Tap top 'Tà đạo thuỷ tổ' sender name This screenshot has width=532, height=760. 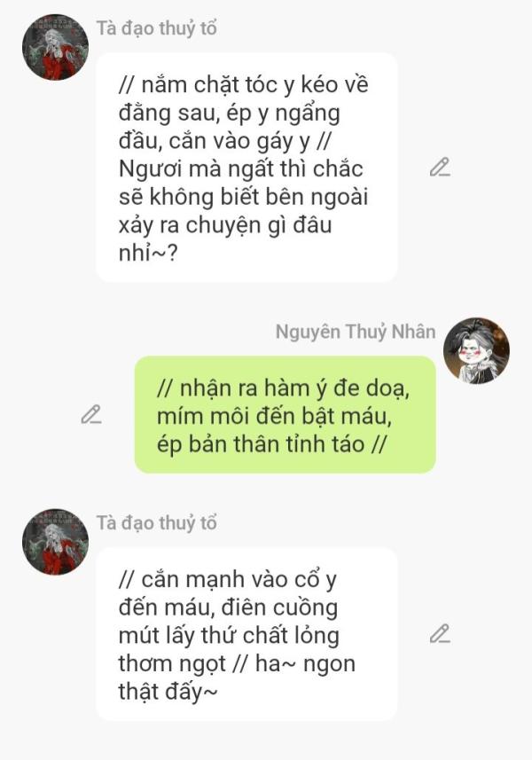pos(157,28)
